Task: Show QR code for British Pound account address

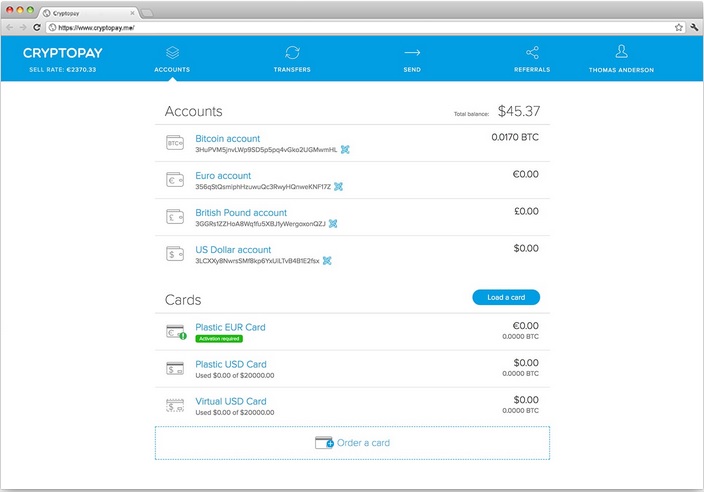Action: click(x=333, y=224)
